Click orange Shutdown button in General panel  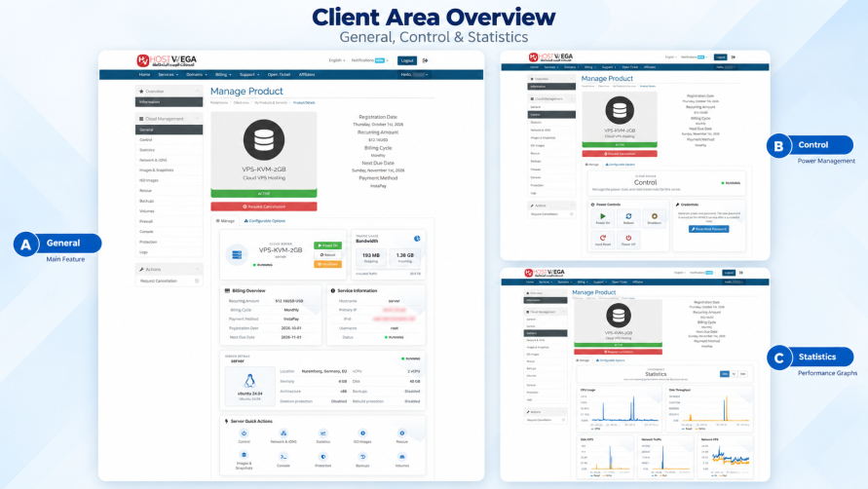[327, 264]
